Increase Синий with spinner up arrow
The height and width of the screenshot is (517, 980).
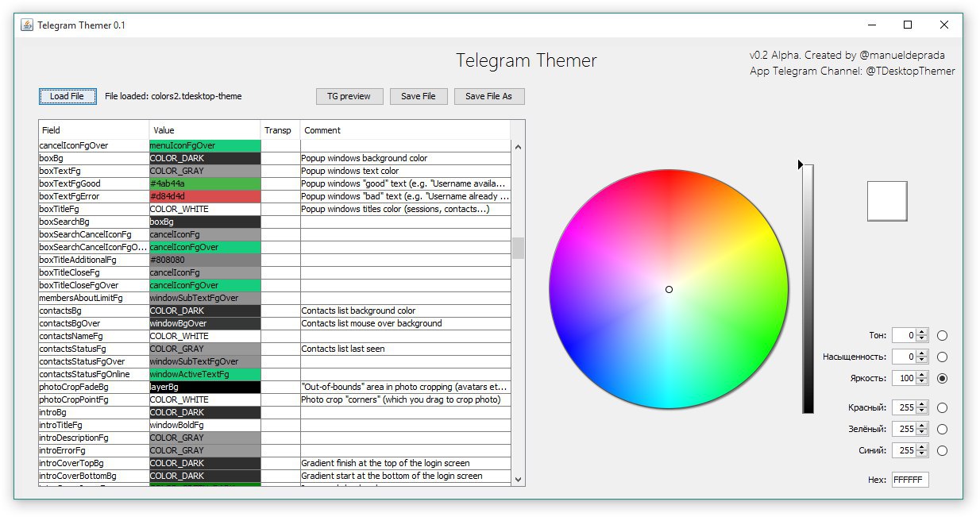pyautogui.click(x=922, y=447)
